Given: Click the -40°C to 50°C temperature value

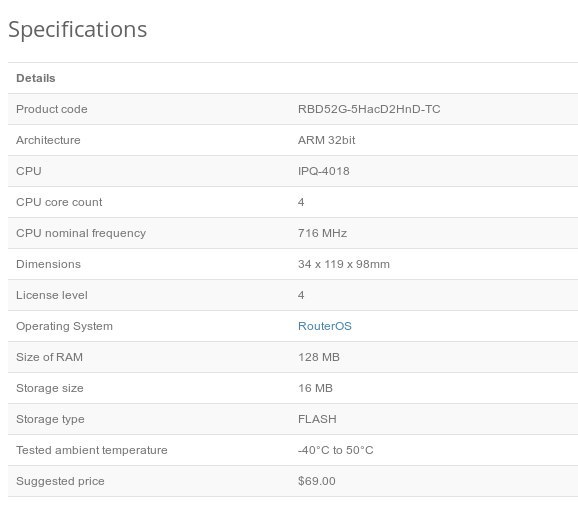Looking at the screenshot, I should point(335,450).
